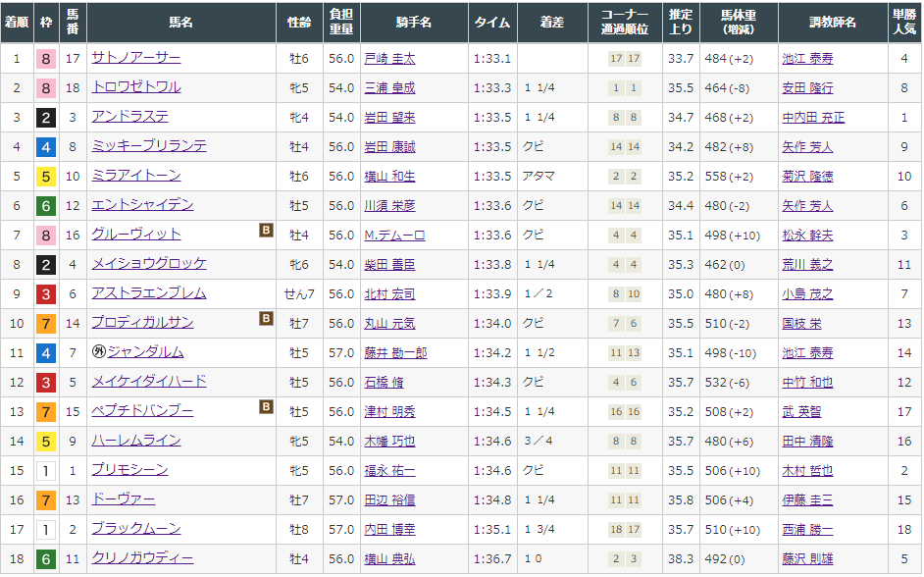Open trainer 中内田 充正 link
The width and height of the screenshot is (924, 577).
click(813, 118)
